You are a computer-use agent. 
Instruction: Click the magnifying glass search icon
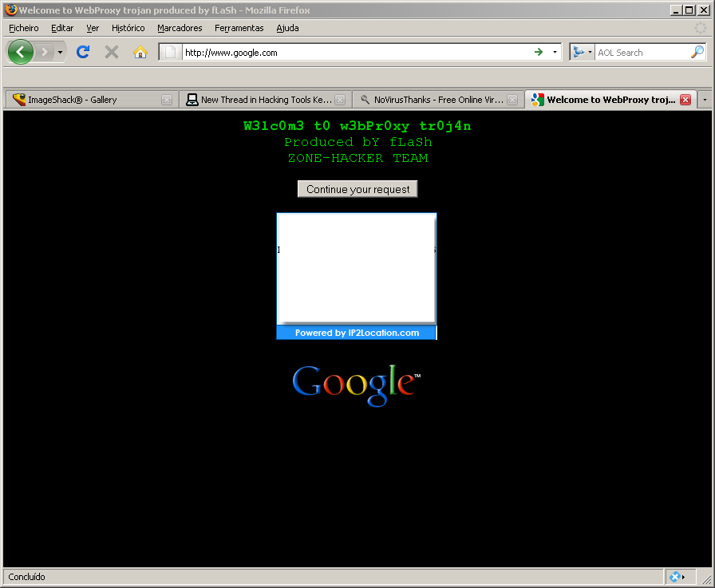pyautogui.click(x=697, y=52)
